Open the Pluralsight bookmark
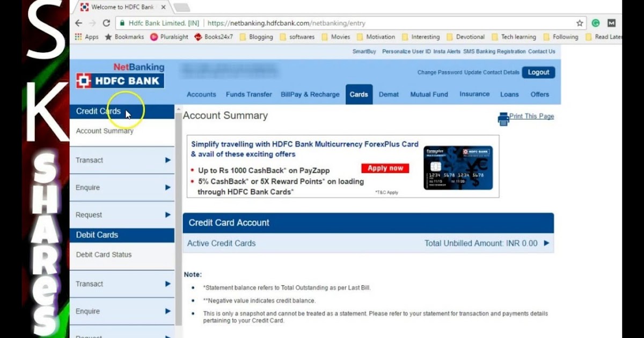The width and height of the screenshot is (644, 338). click(169, 37)
